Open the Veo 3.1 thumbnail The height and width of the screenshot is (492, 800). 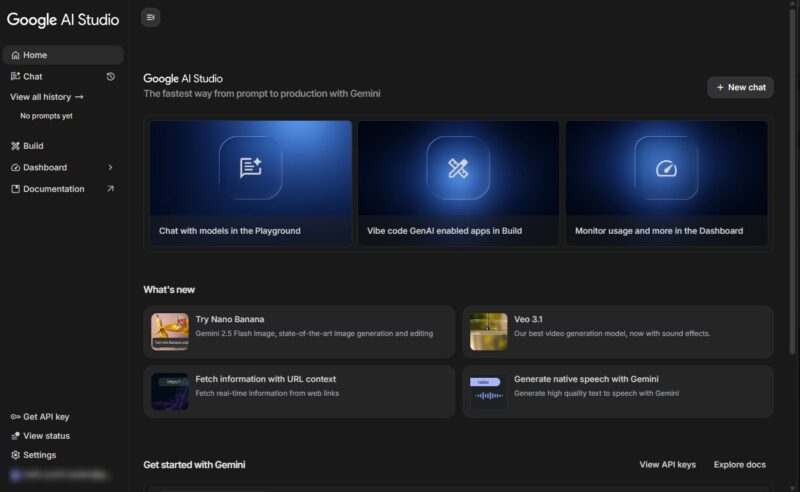pyautogui.click(x=488, y=332)
